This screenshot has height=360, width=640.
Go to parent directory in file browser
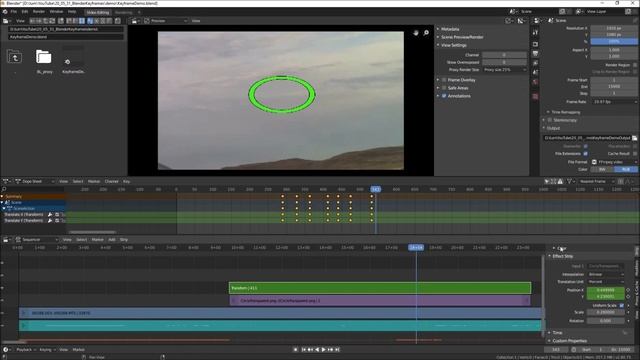[x=15, y=57]
